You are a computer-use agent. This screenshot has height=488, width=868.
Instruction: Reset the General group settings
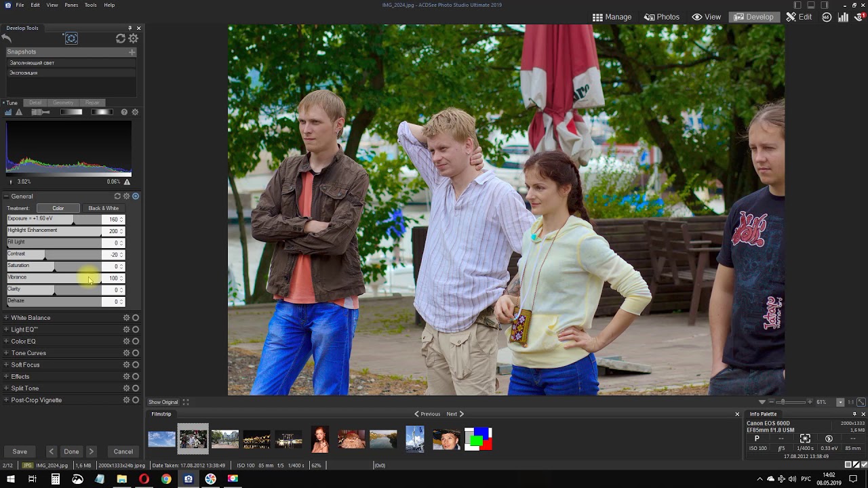point(117,197)
